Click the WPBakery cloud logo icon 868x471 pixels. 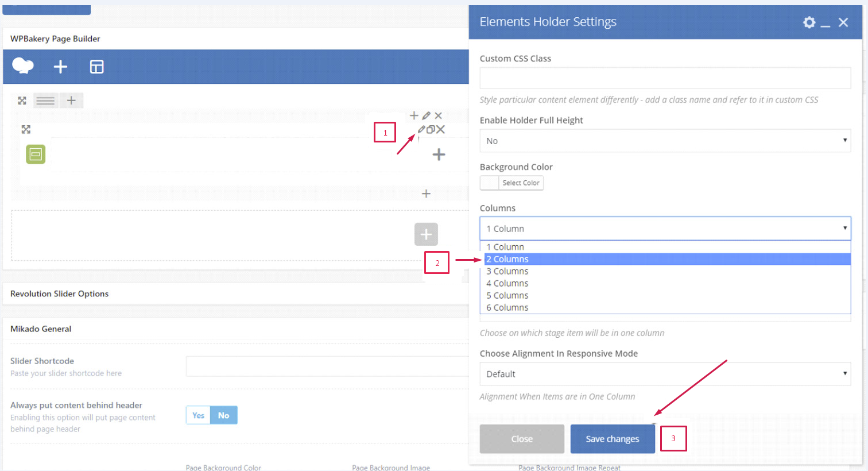tap(23, 66)
